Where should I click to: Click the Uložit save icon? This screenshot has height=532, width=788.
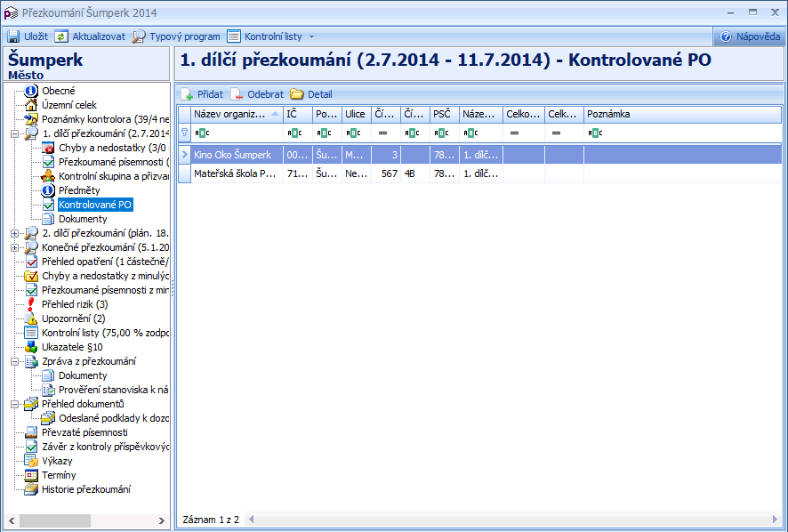pyautogui.click(x=13, y=36)
